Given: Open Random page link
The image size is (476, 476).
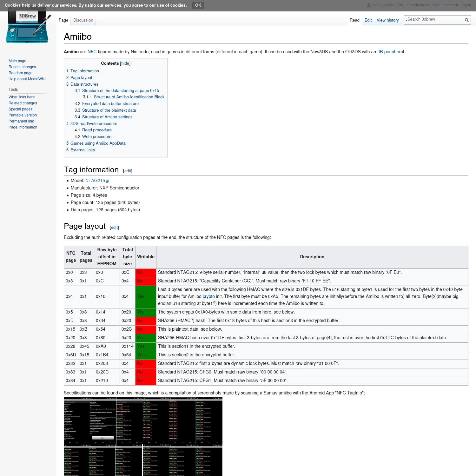Looking at the screenshot, I should pos(20,73).
